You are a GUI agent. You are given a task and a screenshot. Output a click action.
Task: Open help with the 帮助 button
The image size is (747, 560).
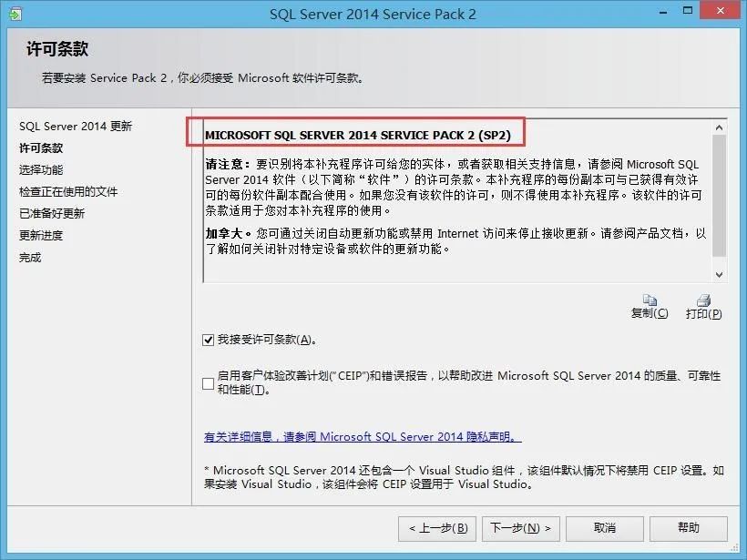click(x=688, y=528)
